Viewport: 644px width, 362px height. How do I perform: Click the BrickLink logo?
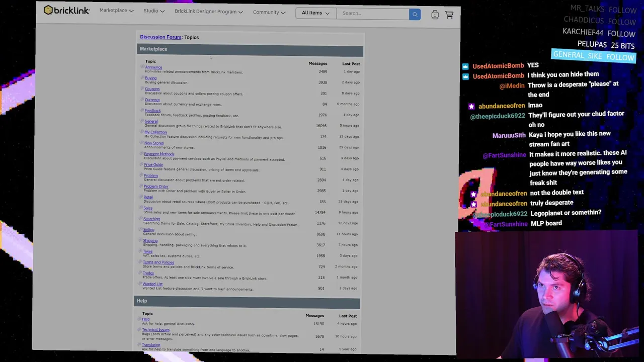tap(66, 10)
